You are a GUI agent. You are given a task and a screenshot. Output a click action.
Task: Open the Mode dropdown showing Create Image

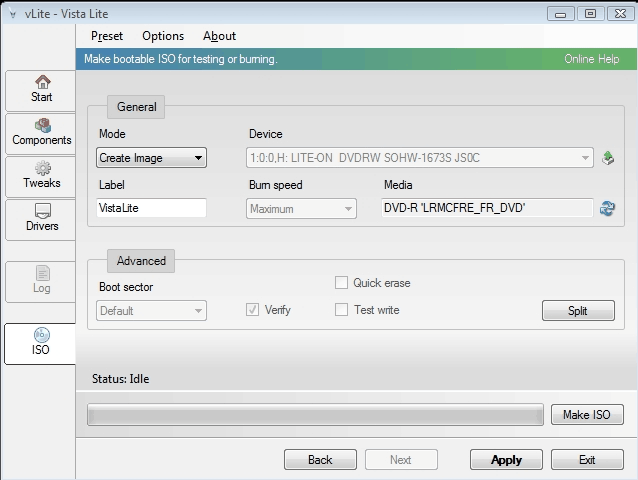[151, 158]
